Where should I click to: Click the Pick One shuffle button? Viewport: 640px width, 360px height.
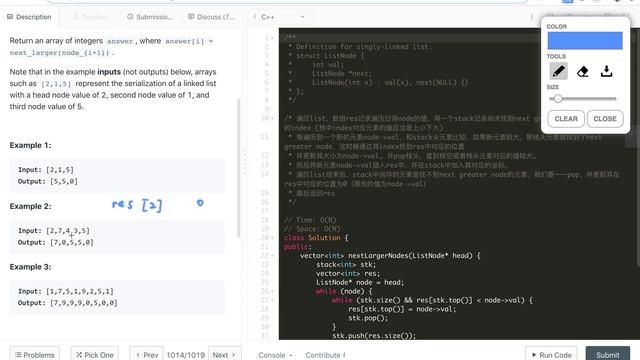[x=95, y=355]
